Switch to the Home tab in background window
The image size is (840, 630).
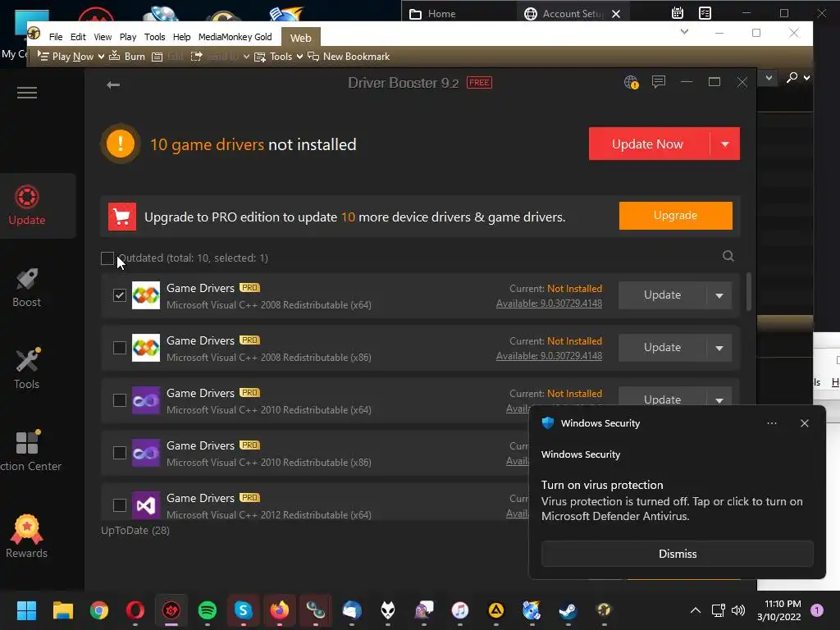coord(433,14)
